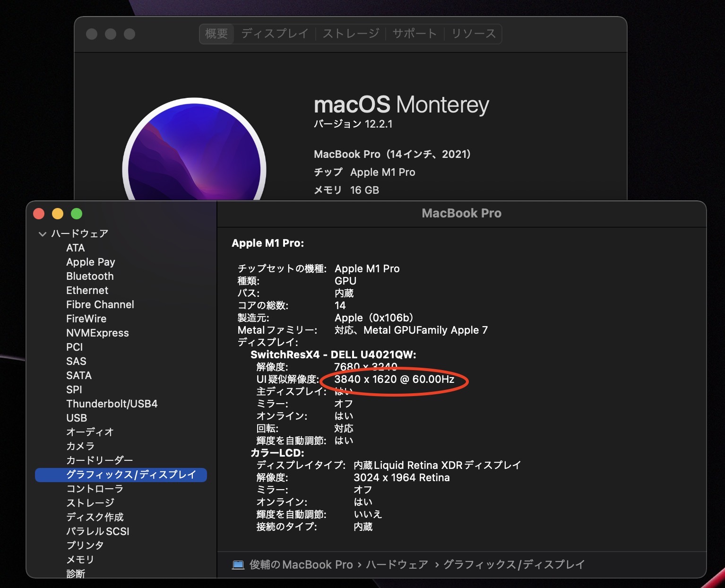Viewport: 725px width, 588px height.
Task: Click ハードウェア in the path bar
Action: (397, 565)
